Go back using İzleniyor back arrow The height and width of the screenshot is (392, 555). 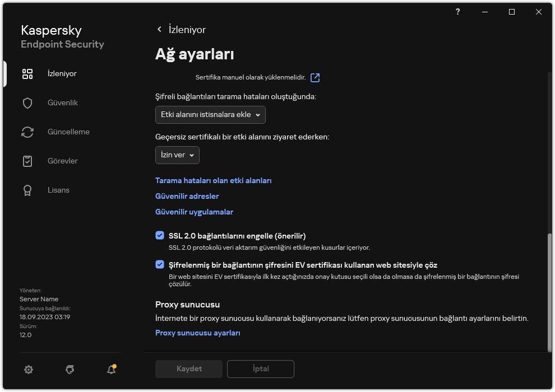pos(159,30)
